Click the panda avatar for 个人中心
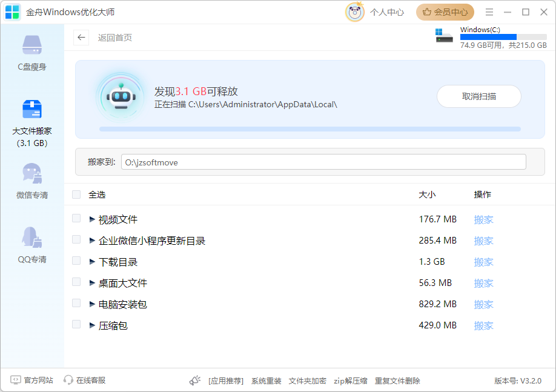Viewport: 556px width, 392px height. pos(355,12)
